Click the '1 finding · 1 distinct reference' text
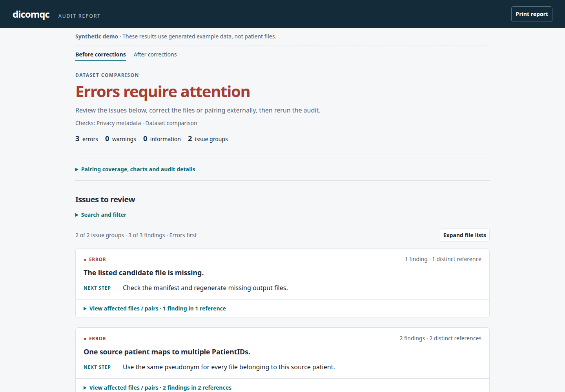The width and height of the screenshot is (565, 392). click(443, 259)
